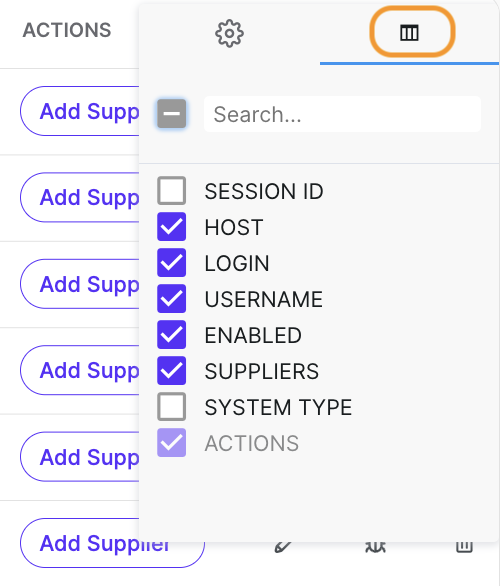The width and height of the screenshot is (500, 586).
Task: Open the gear settings tab
Action: pyautogui.click(x=229, y=33)
